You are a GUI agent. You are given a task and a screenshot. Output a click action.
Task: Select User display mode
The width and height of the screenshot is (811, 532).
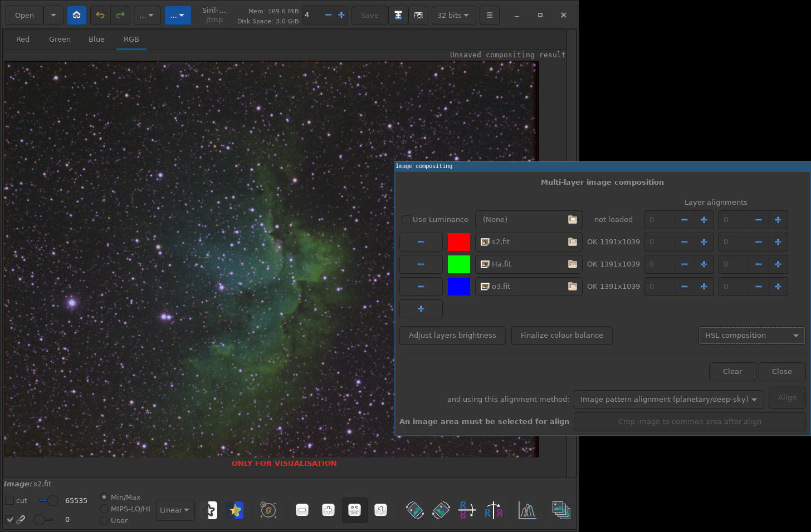104,520
